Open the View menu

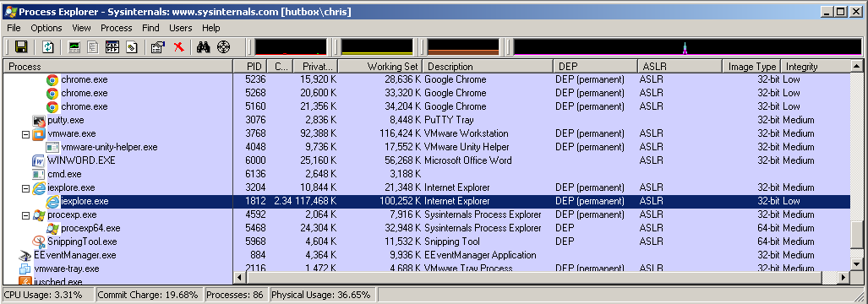[81, 28]
